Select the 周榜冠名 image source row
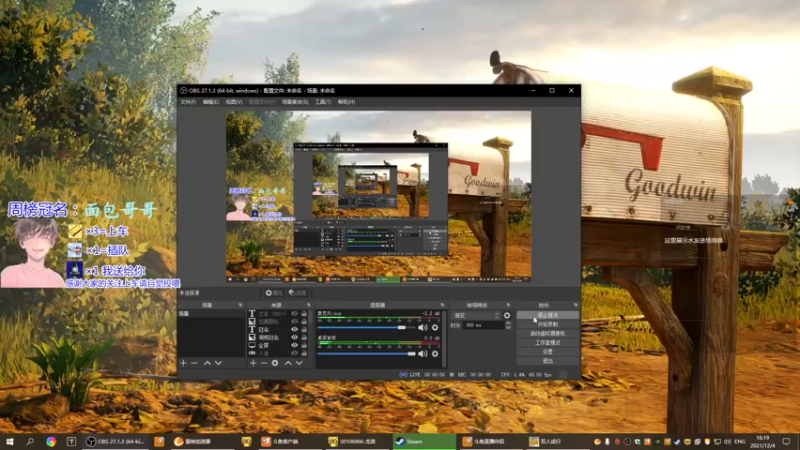Viewport: 800px width, 450px height. (279, 337)
